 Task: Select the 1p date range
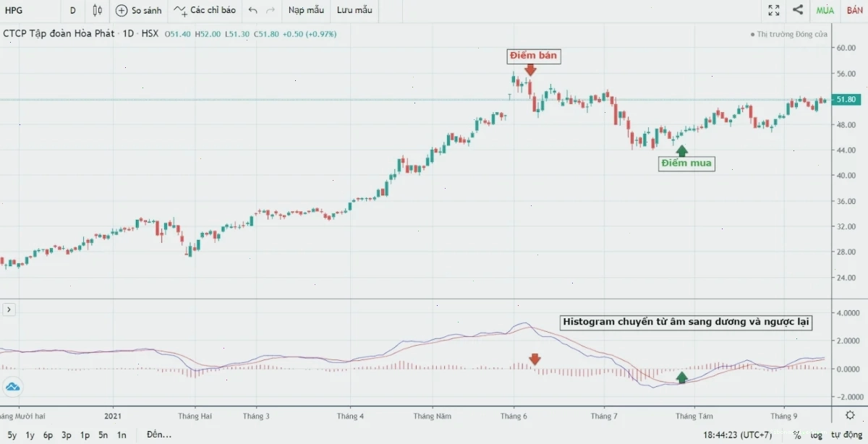pos(85,435)
